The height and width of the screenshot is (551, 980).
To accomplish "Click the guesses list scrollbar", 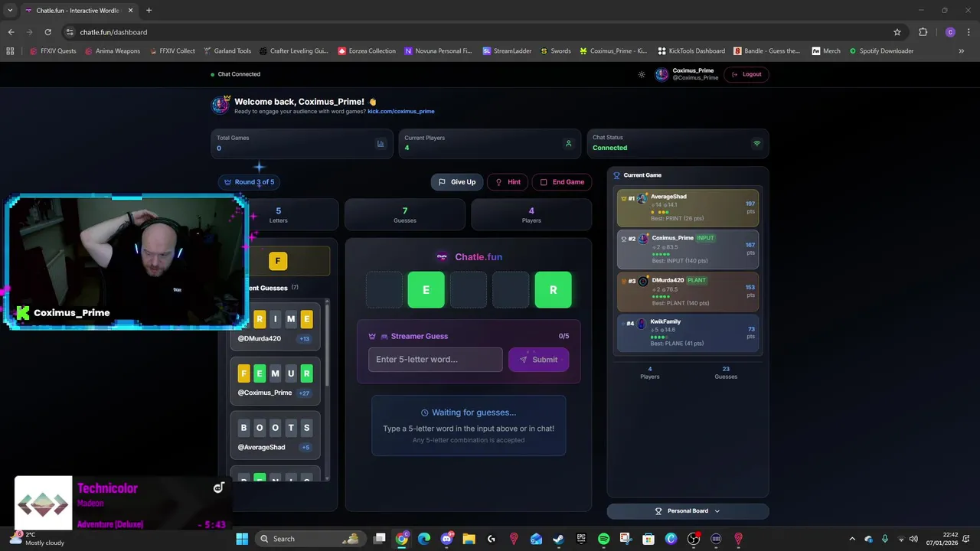I will coord(328,344).
